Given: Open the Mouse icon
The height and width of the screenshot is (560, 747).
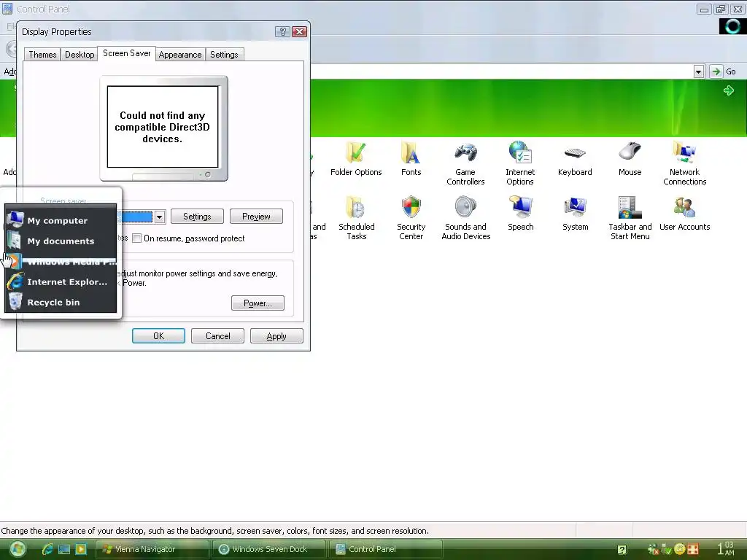Looking at the screenshot, I should click(x=630, y=159).
